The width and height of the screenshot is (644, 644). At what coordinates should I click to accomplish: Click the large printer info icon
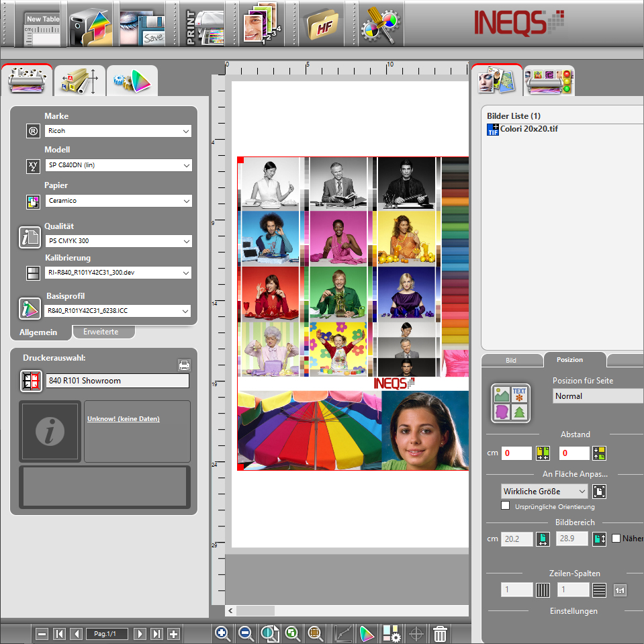[x=50, y=431]
